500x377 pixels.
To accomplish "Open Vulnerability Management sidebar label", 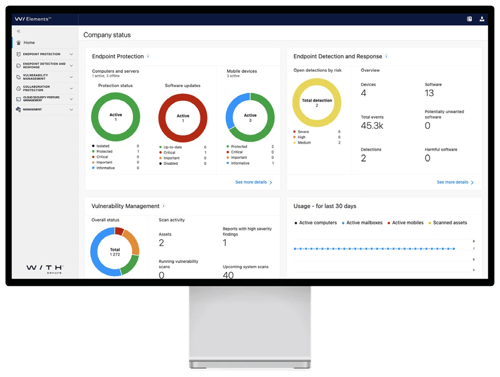I will tap(35, 77).
